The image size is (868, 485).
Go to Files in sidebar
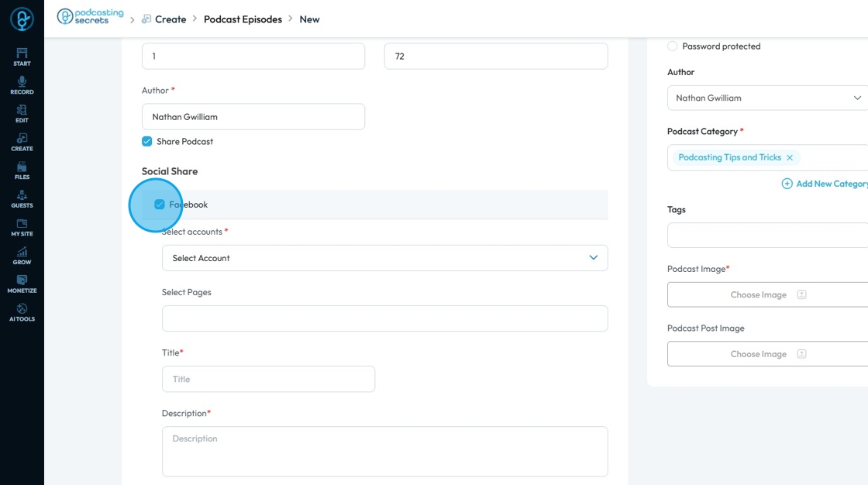pyautogui.click(x=22, y=170)
